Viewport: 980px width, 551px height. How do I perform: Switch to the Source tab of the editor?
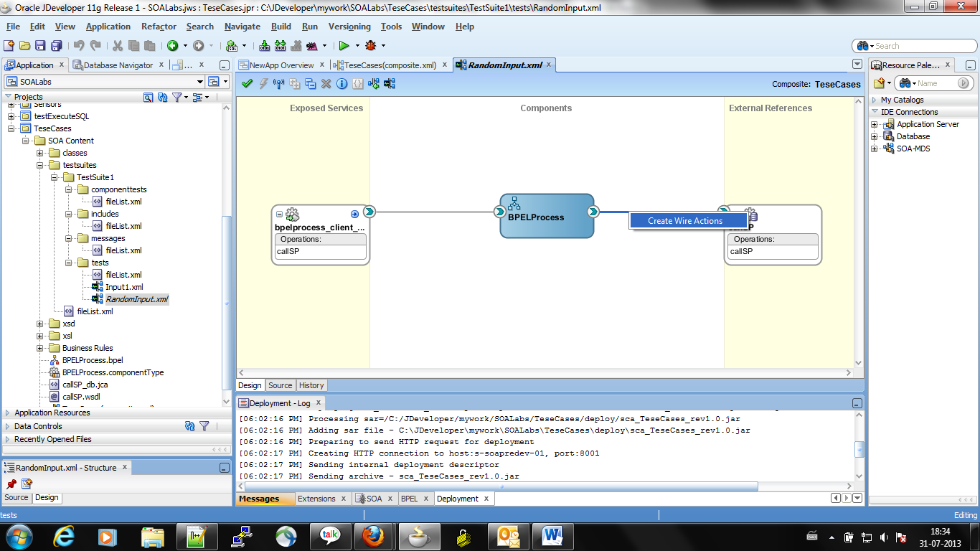coord(281,385)
